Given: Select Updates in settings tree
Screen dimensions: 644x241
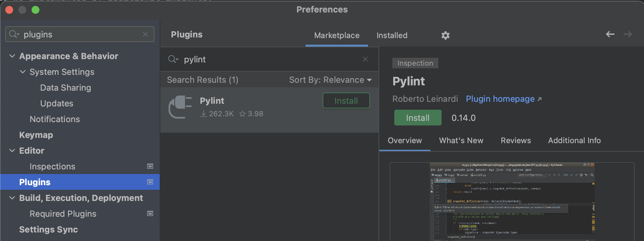Looking at the screenshot, I should 57,103.
